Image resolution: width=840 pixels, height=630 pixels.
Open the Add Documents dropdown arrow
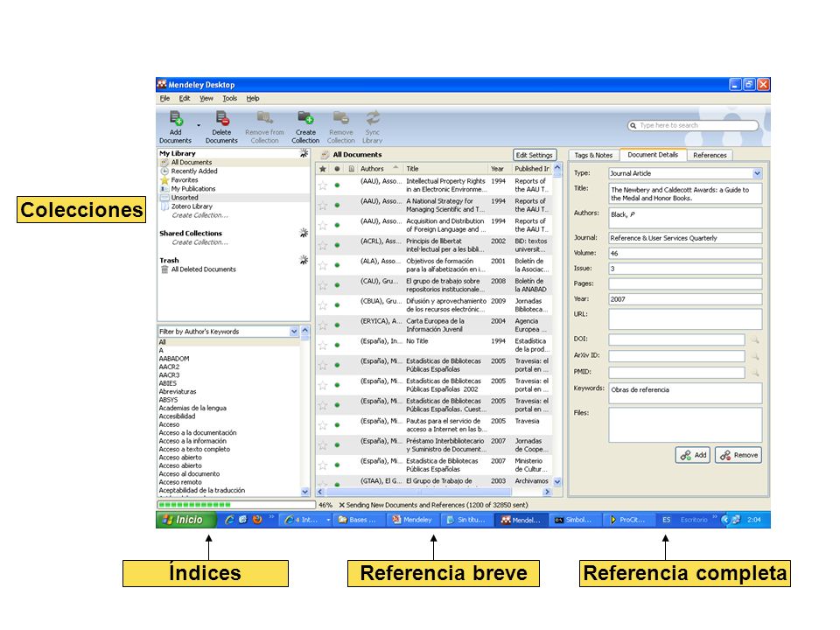point(199,125)
